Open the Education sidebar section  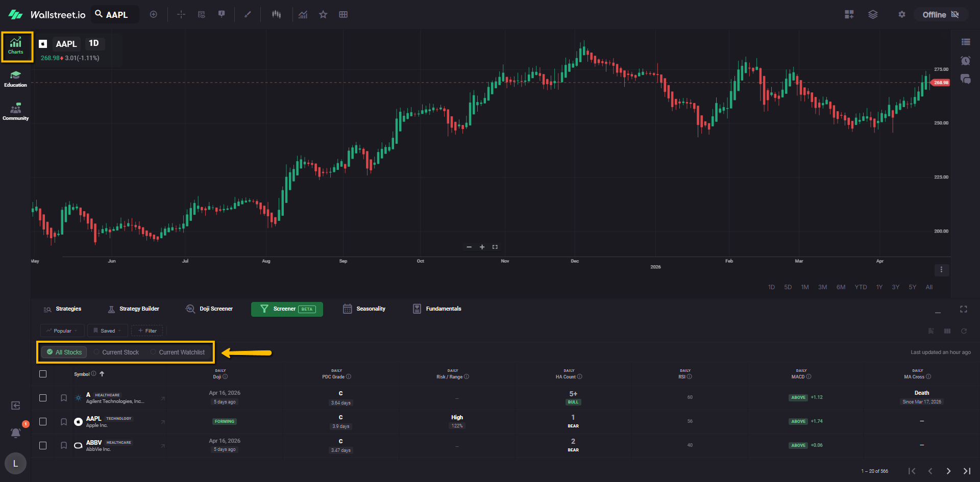point(15,79)
